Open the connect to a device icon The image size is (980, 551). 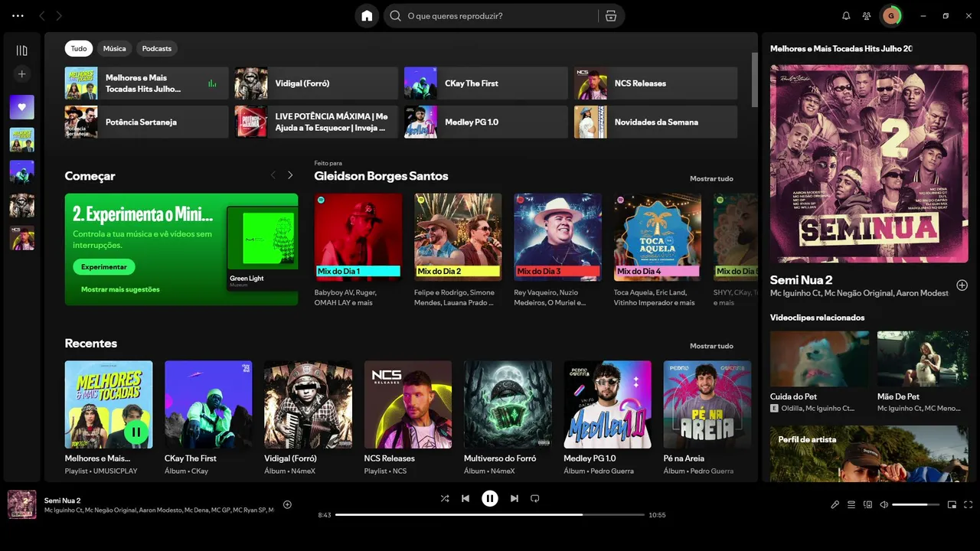(867, 504)
